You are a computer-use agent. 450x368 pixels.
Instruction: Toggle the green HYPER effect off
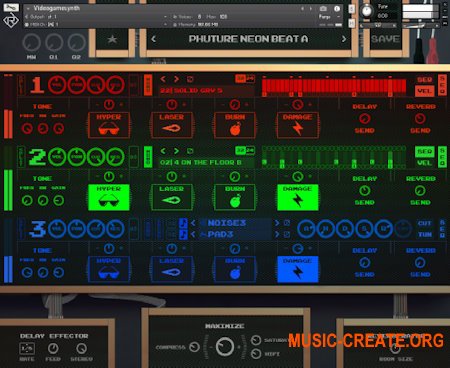pyautogui.click(x=109, y=197)
